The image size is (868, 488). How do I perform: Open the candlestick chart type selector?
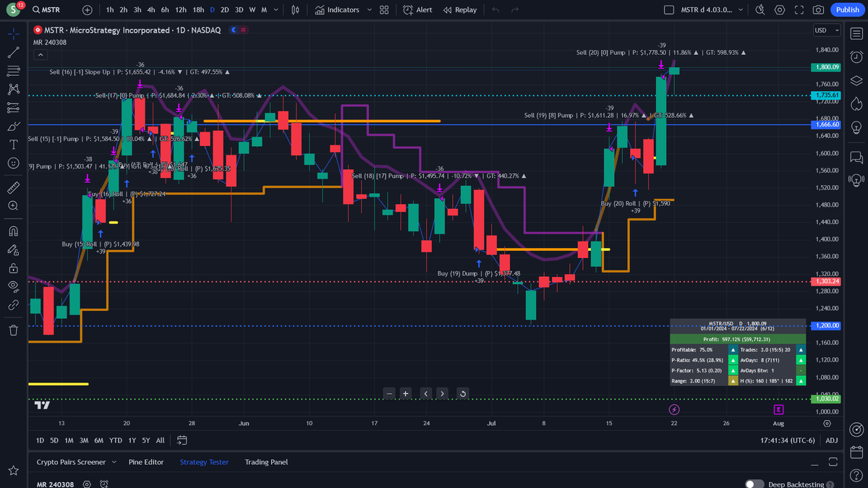pos(295,10)
